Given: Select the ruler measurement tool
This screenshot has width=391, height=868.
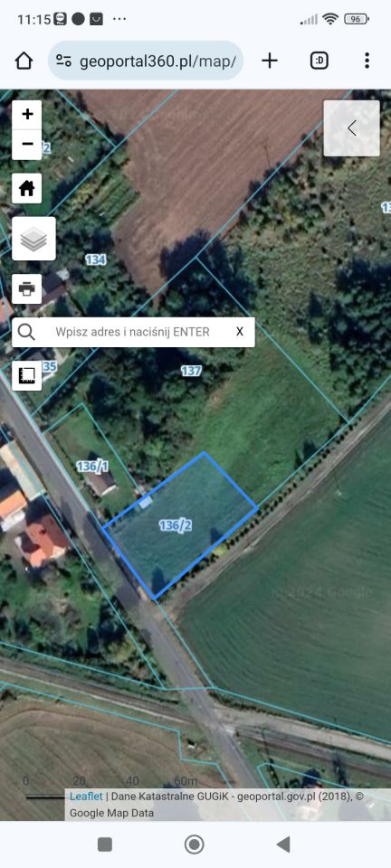Looking at the screenshot, I should (27, 376).
